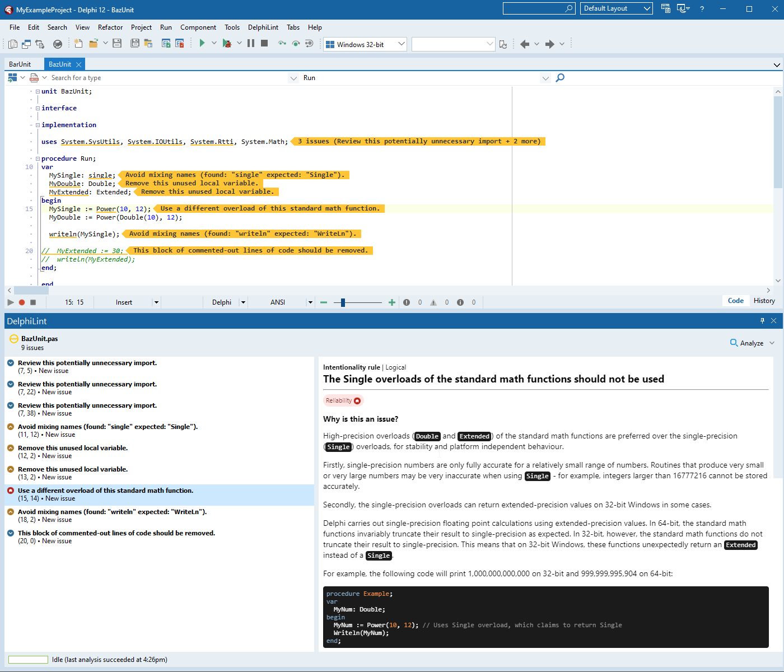
Task: Click the back navigation arrow icon
Action: [x=525, y=44]
